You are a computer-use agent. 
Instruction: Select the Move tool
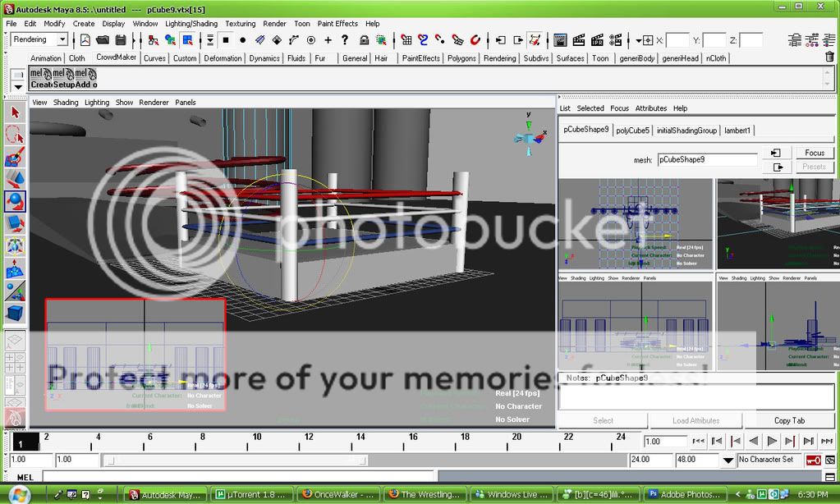pyautogui.click(x=15, y=179)
